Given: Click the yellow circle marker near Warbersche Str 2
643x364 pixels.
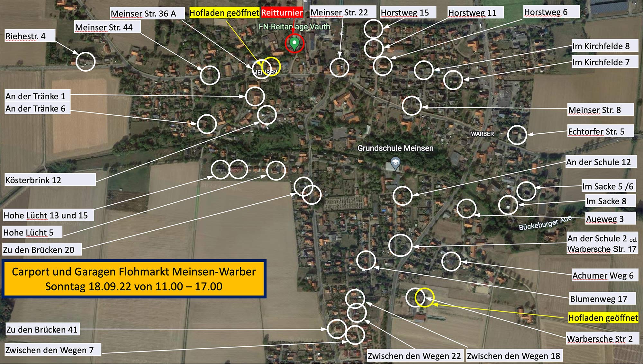Looking at the screenshot, I should 424,297.
